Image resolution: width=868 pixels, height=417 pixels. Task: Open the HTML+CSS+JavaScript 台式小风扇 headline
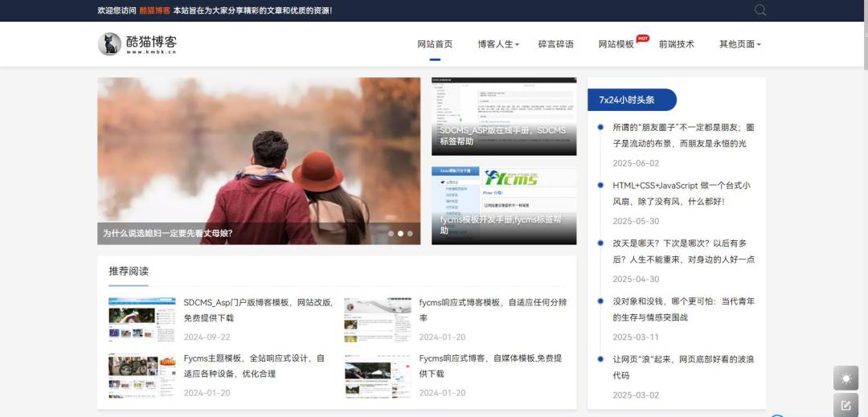pos(681,193)
